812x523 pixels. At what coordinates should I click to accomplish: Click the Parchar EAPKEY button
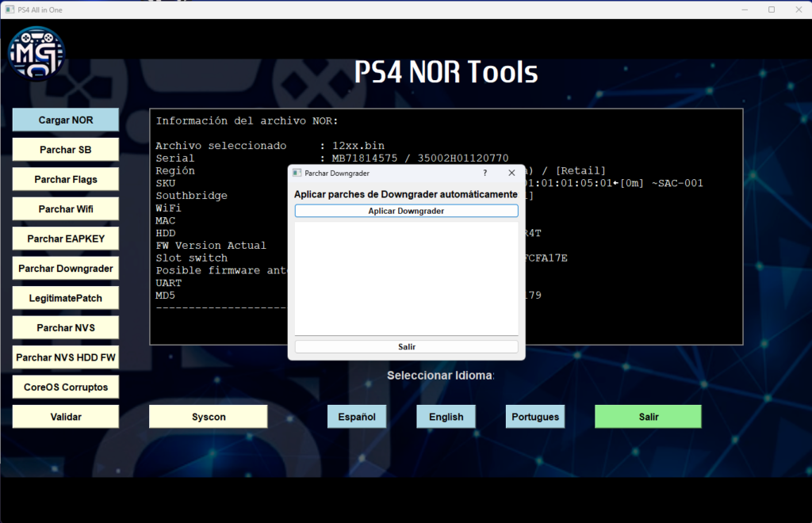point(66,239)
